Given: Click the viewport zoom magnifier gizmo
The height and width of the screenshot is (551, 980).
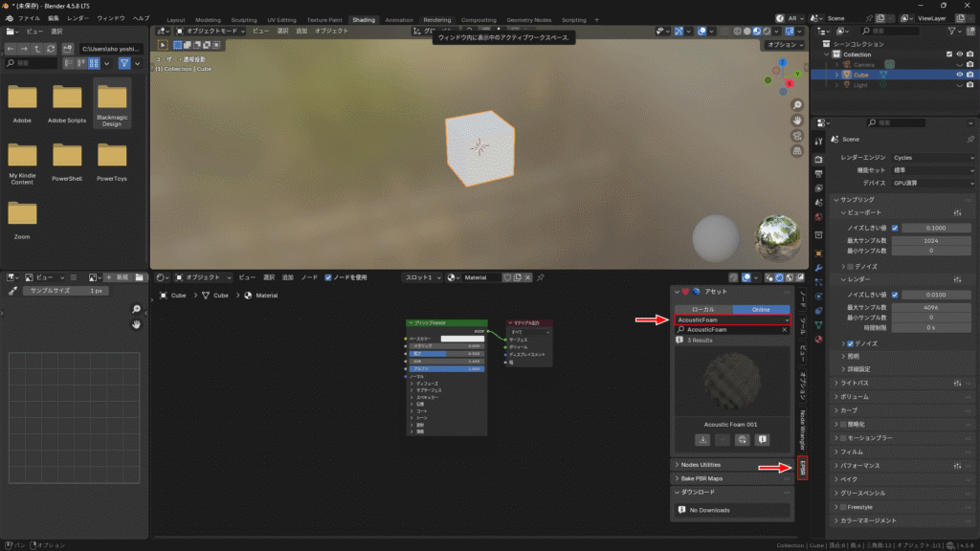Looking at the screenshot, I should (x=797, y=103).
